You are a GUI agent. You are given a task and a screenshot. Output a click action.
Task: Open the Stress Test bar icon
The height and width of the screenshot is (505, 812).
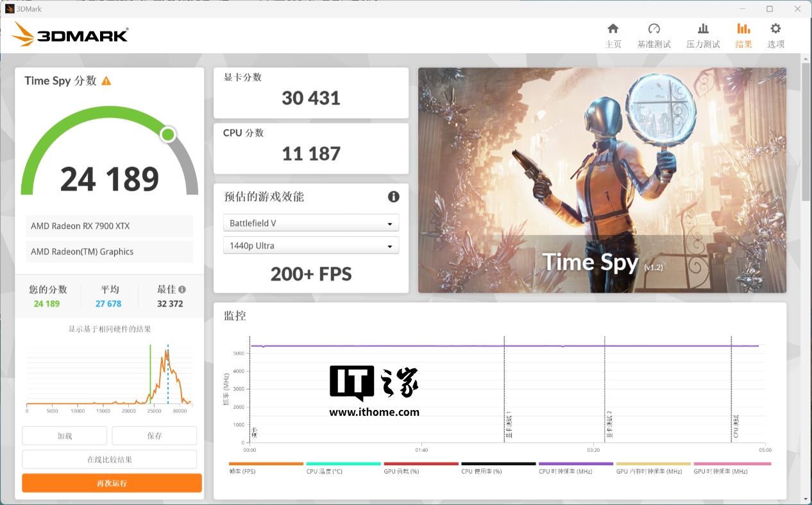[703, 29]
